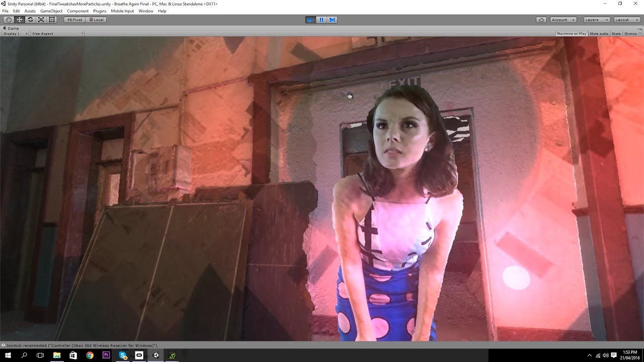Select the Hand tool
The height and width of the screenshot is (362, 644).
point(9,20)
